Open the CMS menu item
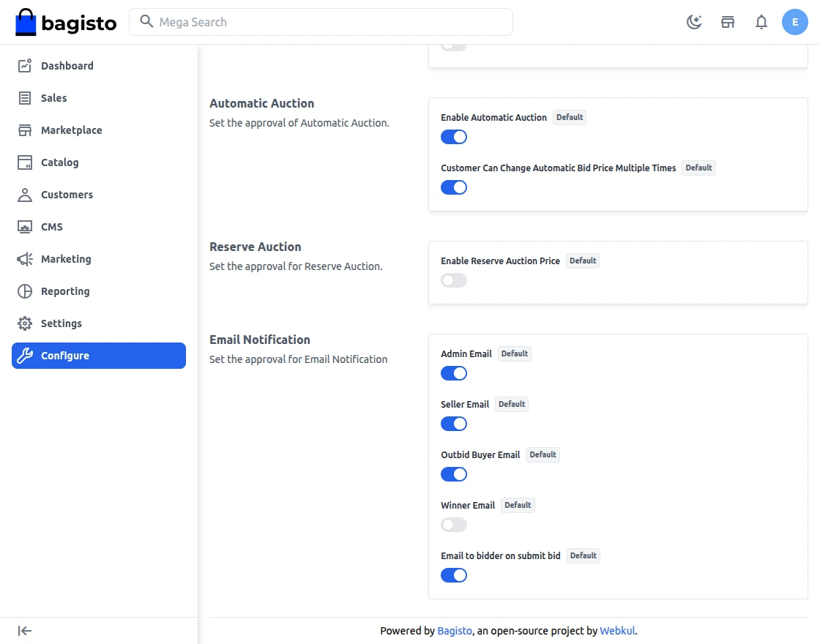The width and height of the screenshot is (820, 644). tap(98, 227)
